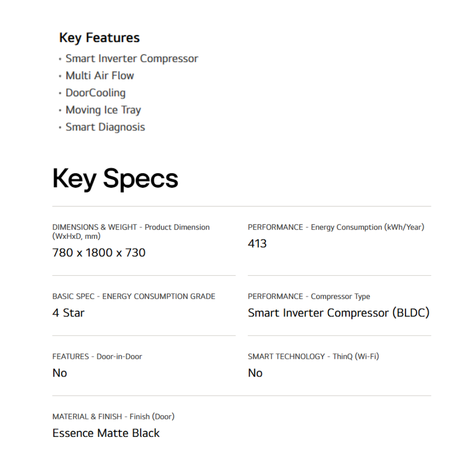Viewport: 476px width, 476px height.
Task: Click the No value under Door-in-Door
Action: [x=59, y=373]
